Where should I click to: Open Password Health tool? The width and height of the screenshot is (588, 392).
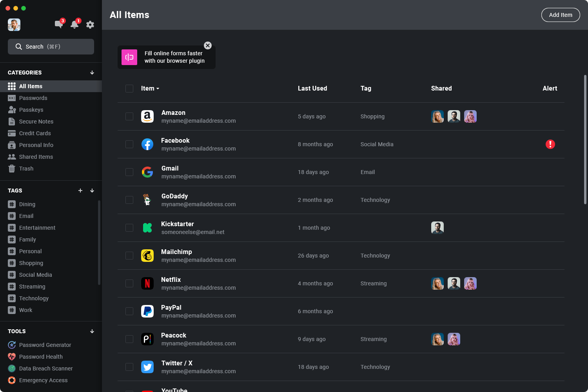51,357
